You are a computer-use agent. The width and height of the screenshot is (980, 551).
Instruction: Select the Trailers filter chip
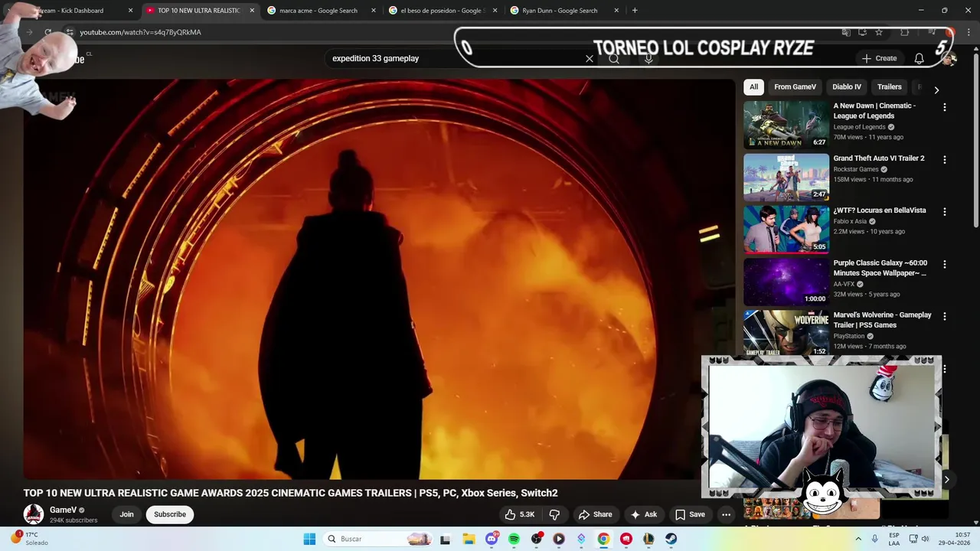click(x=889, y=87)
